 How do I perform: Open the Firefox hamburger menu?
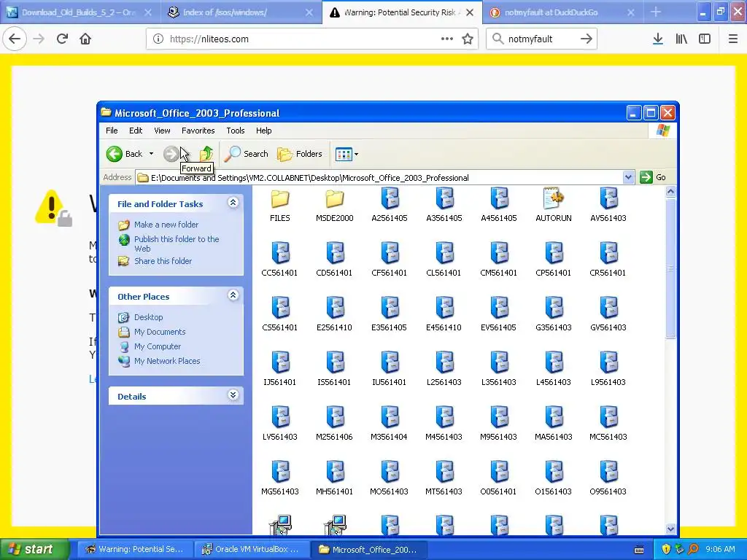732,39
